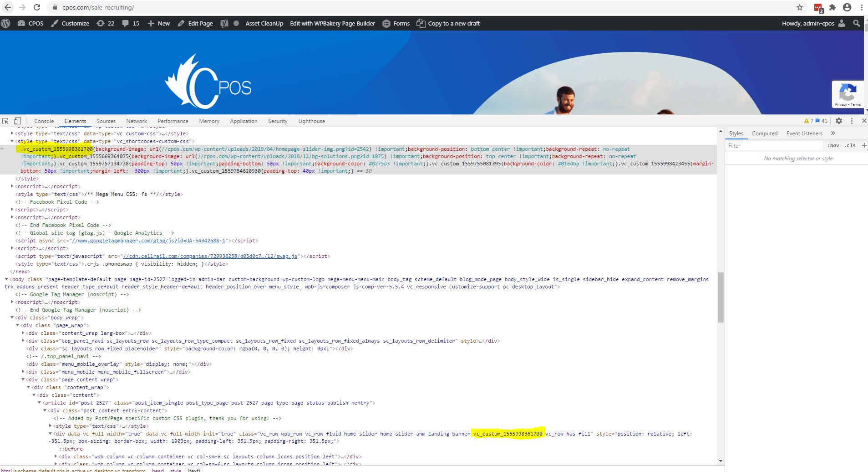868x472 pixels.
Task: Click the reCAPTCHA badge
Action: click(848, 94)
